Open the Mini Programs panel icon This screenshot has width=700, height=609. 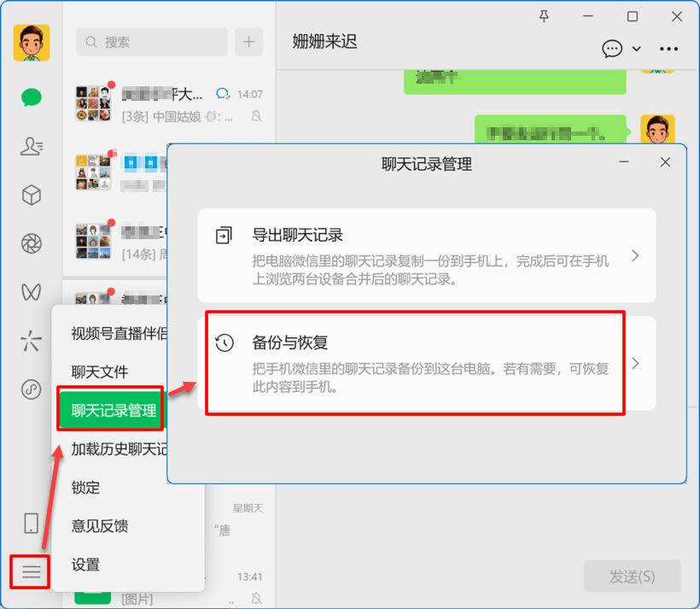point(32,389)
